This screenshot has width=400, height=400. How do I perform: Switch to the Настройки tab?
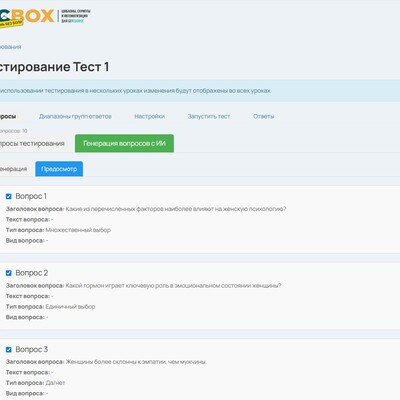click(149, 116)
